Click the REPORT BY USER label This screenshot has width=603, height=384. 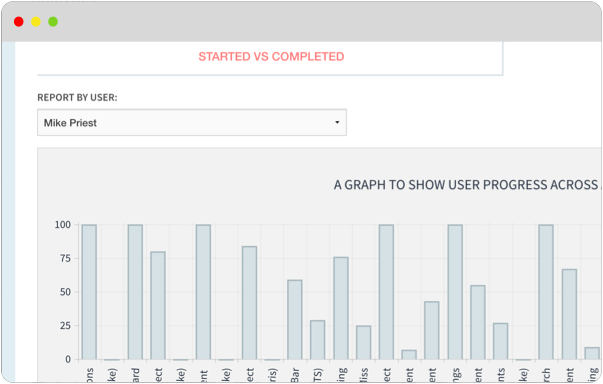point(77,98)
